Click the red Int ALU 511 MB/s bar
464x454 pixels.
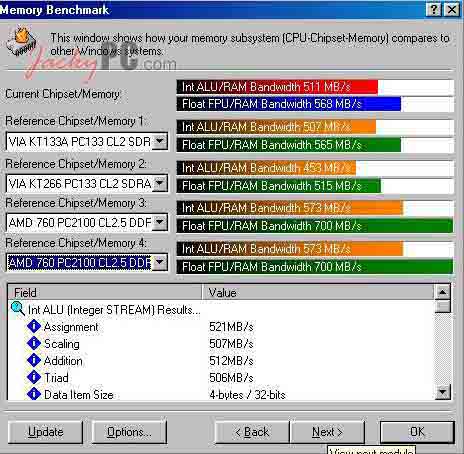277,87
